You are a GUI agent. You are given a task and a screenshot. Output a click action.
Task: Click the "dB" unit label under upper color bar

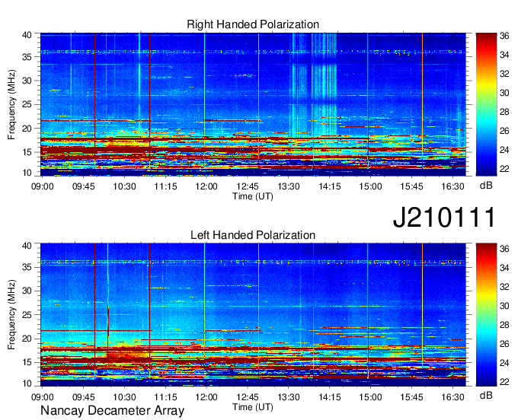click(486, 186)
